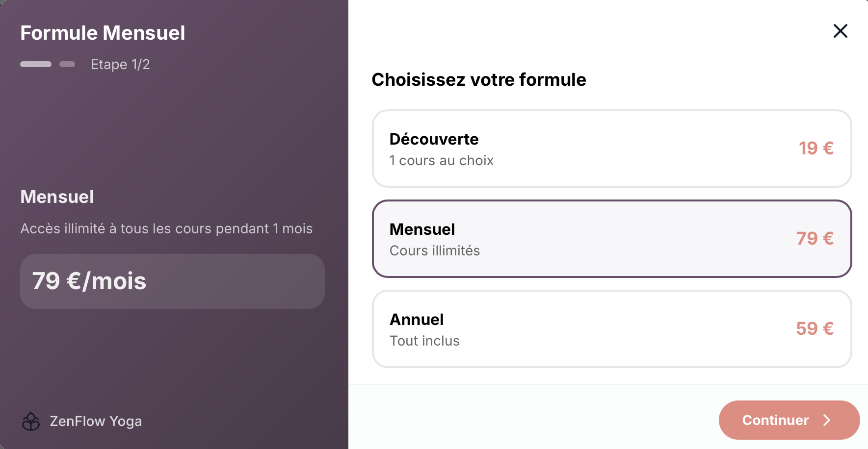Click the ZenFlow Yoga lotus logo icon
Viewport: 868px width, 449px height.
coord(31,421)
